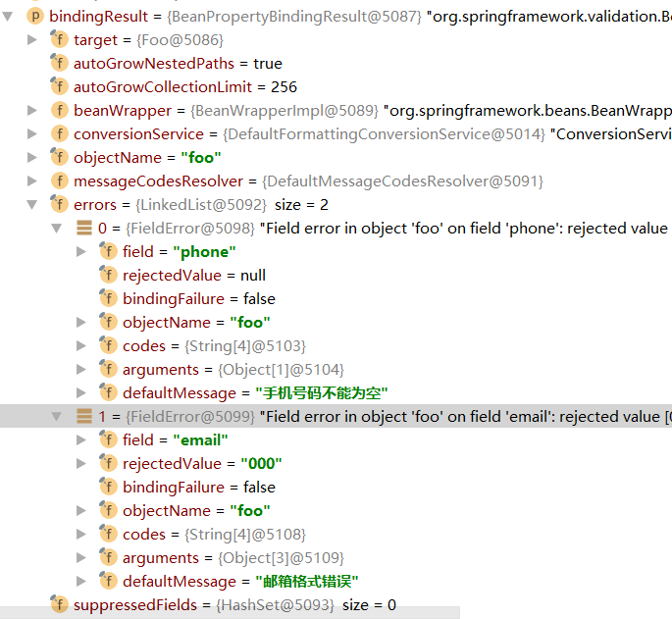
Task: Click the field icon beside defaultMessage 手机号码不能为空
Action: (109, 392)
